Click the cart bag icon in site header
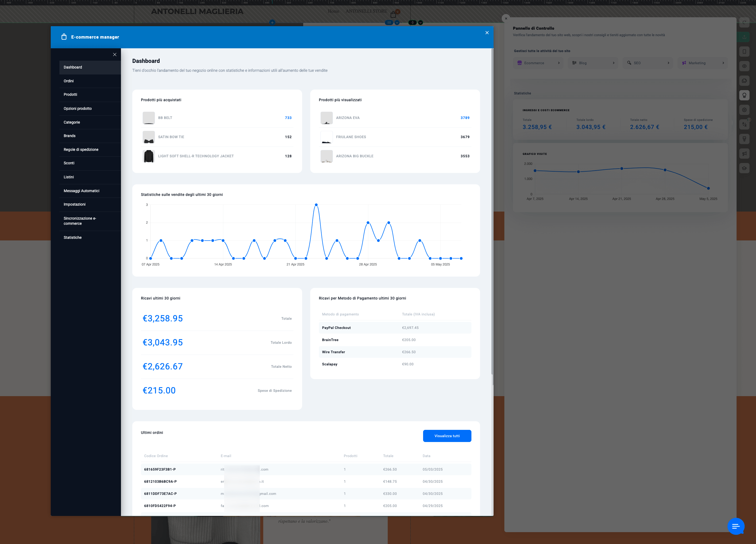The height and width of the screenshot is (544, 756). point(393,15)
